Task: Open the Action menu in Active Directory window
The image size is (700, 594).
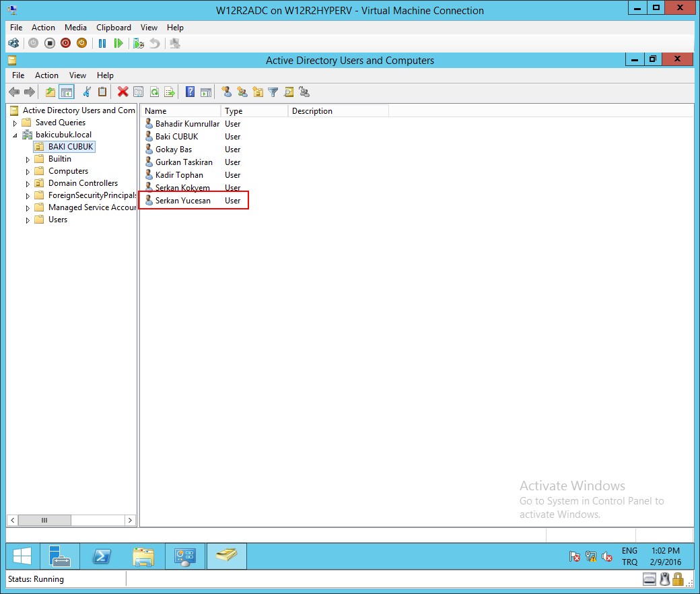Action: 46,75
